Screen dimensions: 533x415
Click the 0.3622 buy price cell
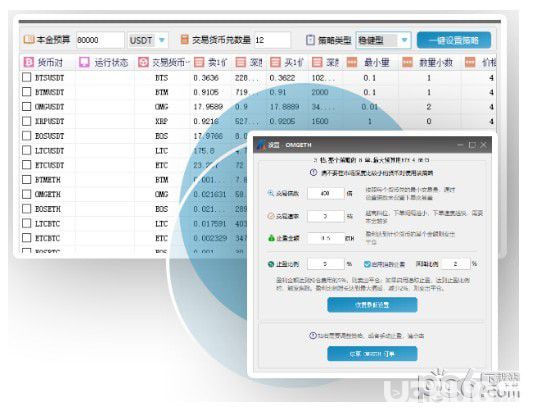tap(282, 78)
